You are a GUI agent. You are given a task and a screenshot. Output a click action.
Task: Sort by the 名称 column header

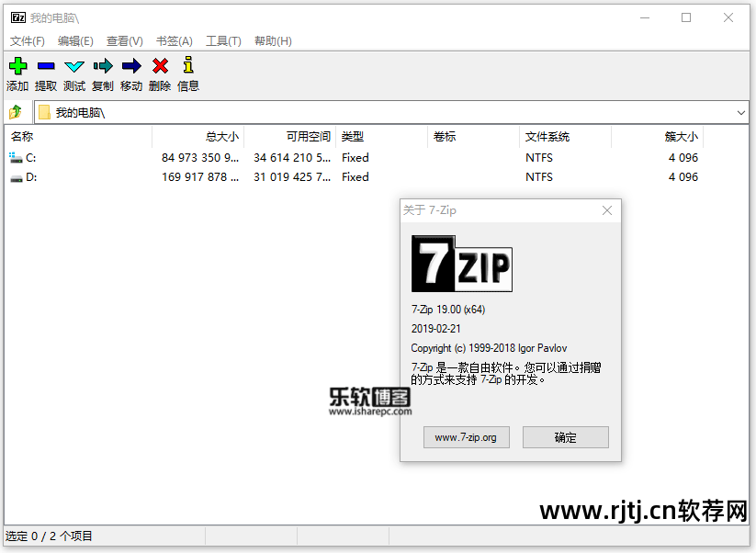click(78, 137)
